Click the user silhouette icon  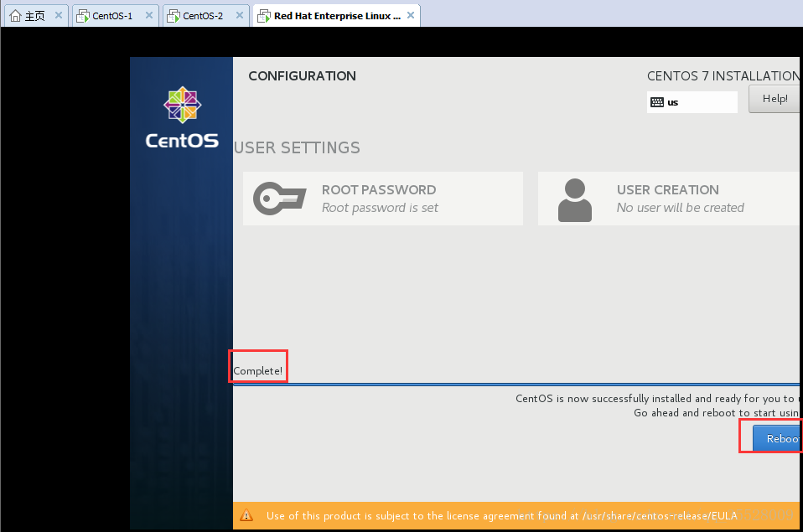[x=575, y=200]
